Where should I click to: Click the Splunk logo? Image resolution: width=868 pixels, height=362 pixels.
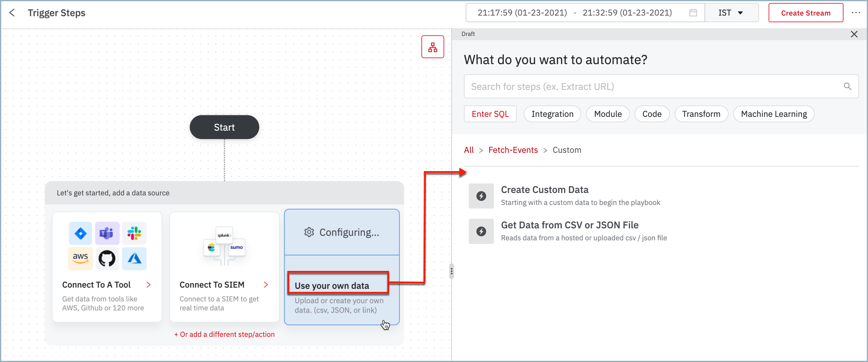click(224, 236)
